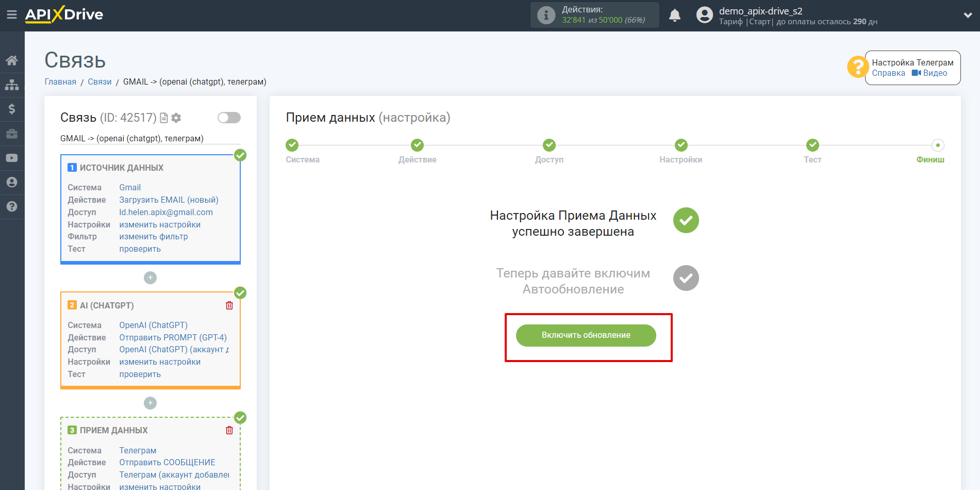Open Отправить PROMPT (GPT-4) action
This screenshot has height=490, width=980.
tap(173, 337)
